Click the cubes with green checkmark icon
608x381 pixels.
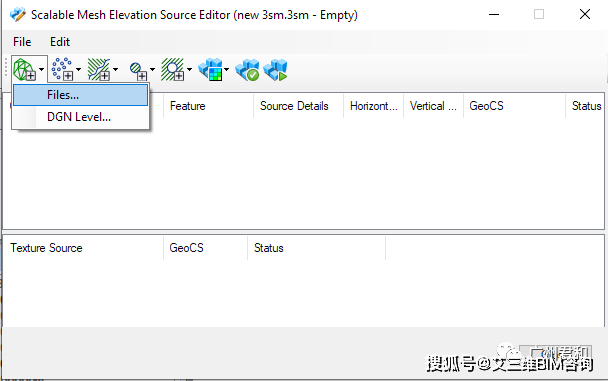pos(247,70)
